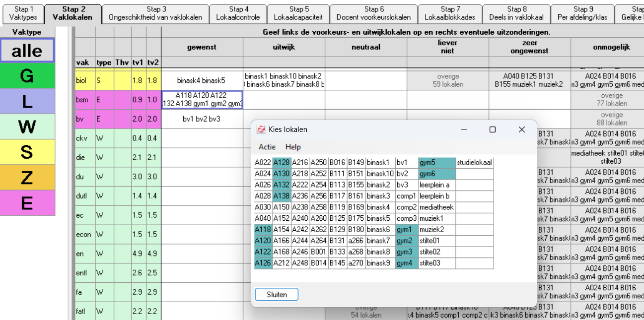
Task: Select the 'bsm' vak cell
Action: click(x=85, y=100)
